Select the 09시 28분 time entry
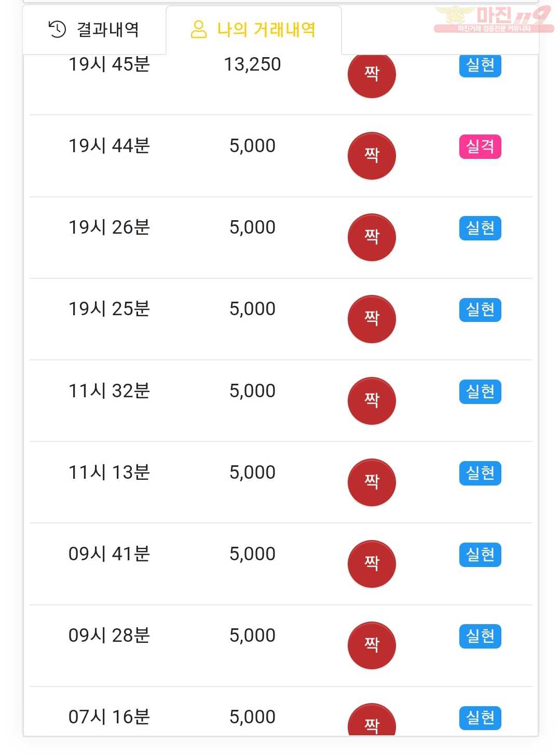 (x=109, y=635)
